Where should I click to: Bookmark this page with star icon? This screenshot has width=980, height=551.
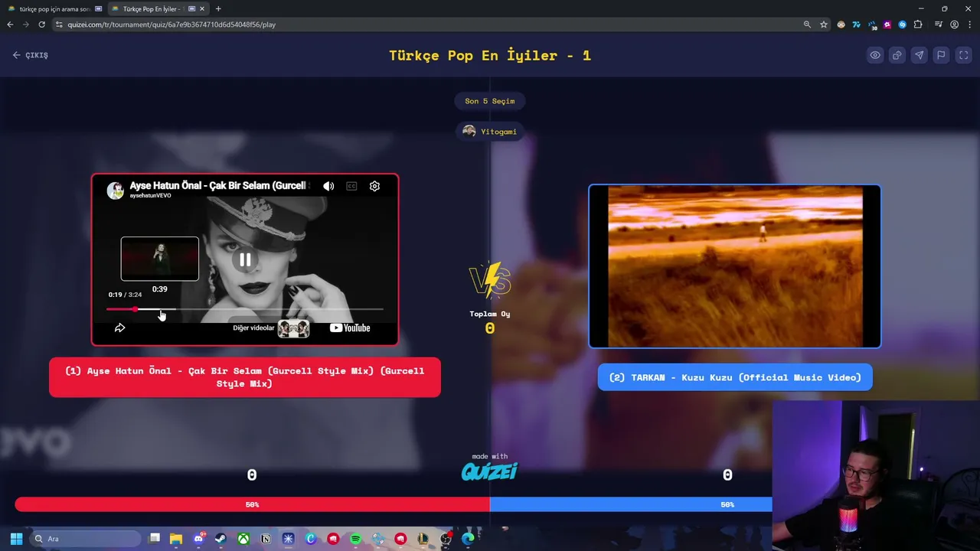tap(824, 24)
